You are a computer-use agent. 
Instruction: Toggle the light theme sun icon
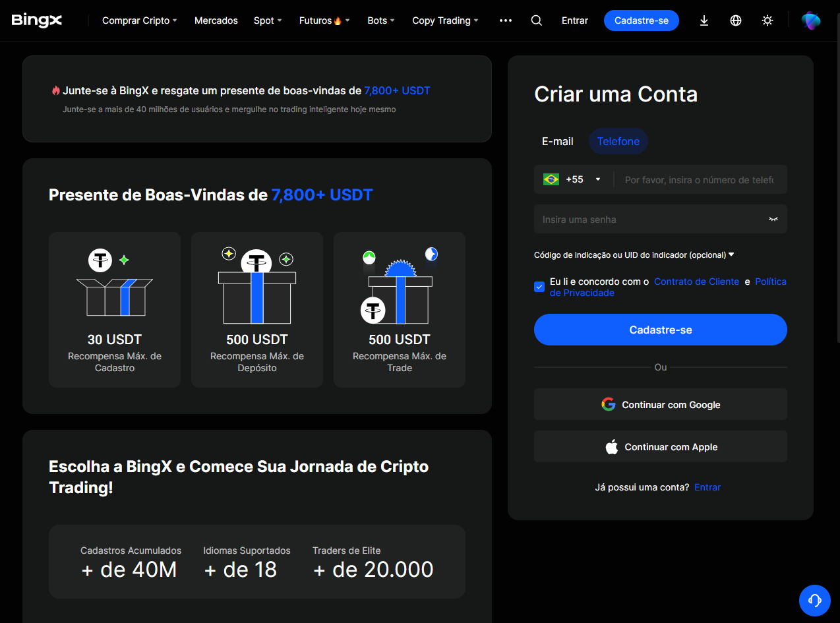767,20
